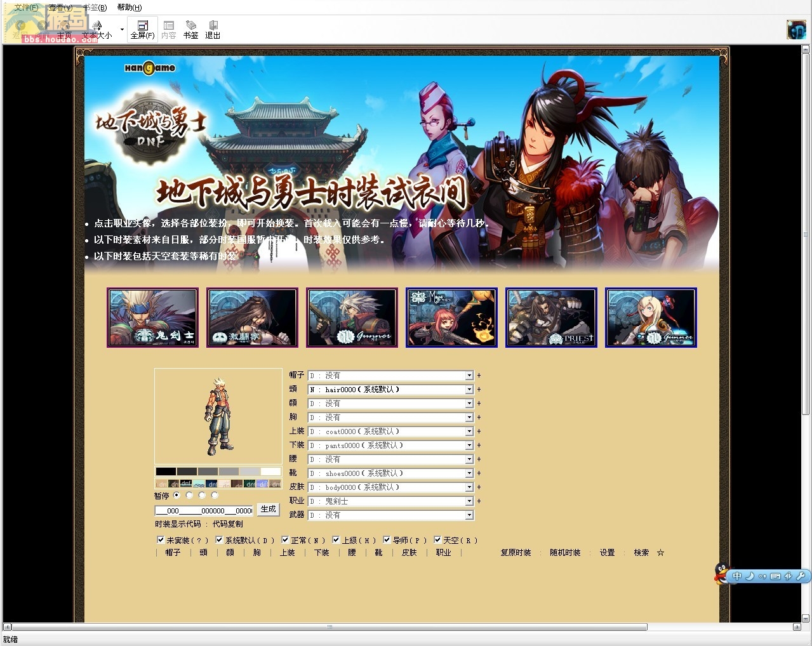This screenshot has height=646, width=812.
Task: Switch IME language with the 中 icon
Action: click(737, 576)
